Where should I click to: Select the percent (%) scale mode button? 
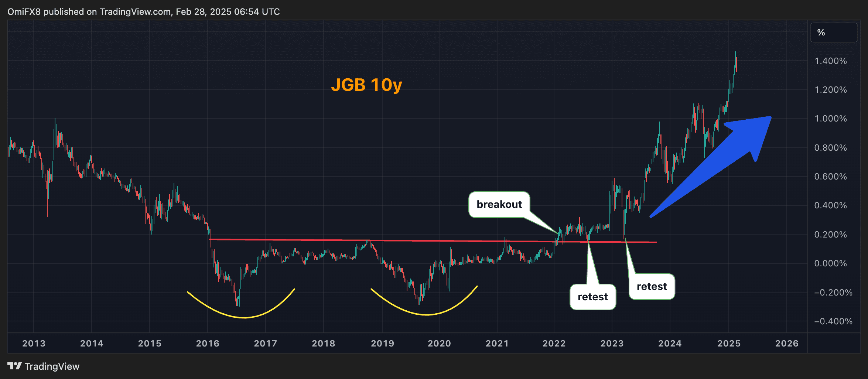pos(833,33)
